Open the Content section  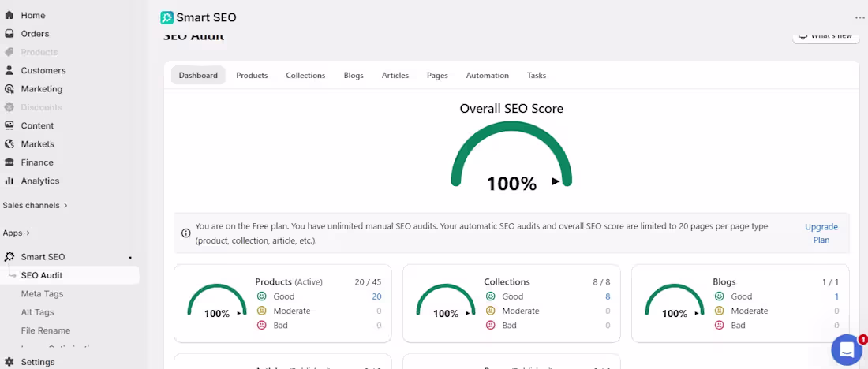[x=37, y=125]
